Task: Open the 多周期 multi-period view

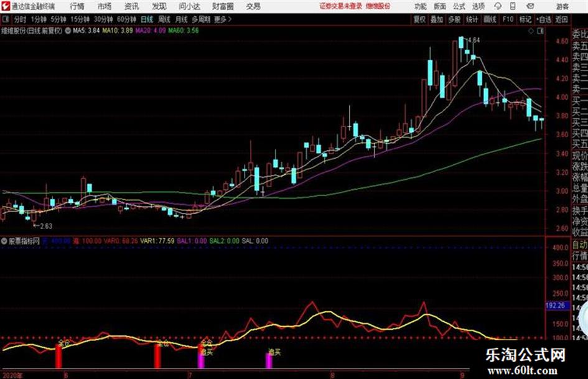Action: point(201,19)
